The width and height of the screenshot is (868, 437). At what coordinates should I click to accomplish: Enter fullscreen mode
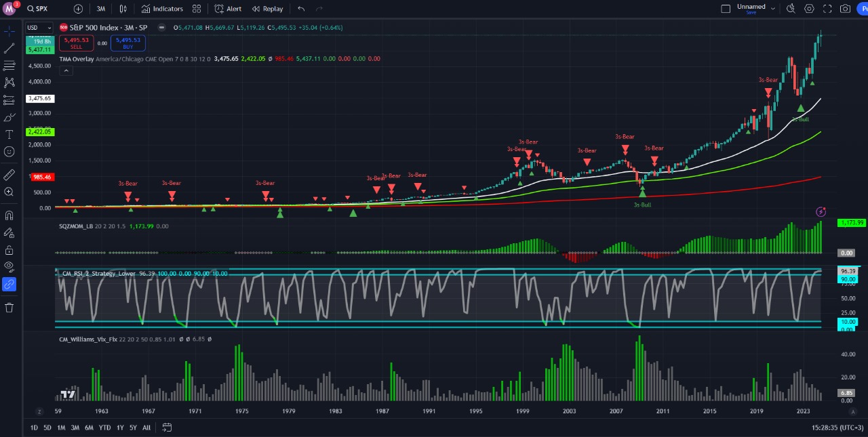827,9
